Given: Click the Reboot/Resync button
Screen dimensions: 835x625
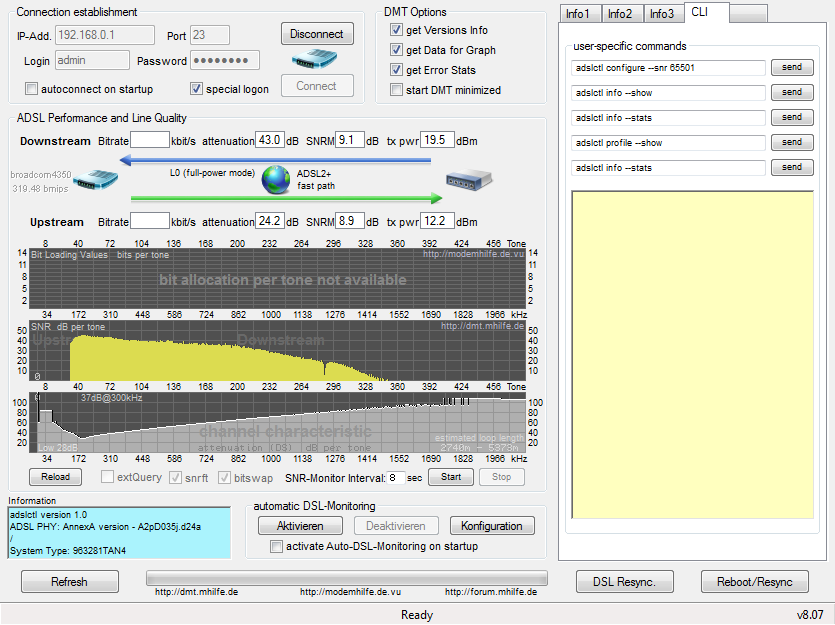Looking at the screenshot, I should coord(755,582).
